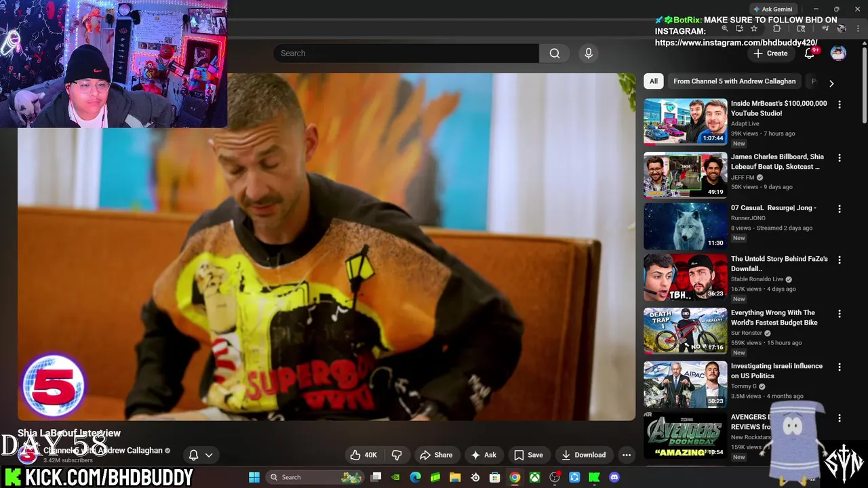Screen dimensions: 868x488
Task: Click the install app icon in address bar
Action: tap(739, 28)
